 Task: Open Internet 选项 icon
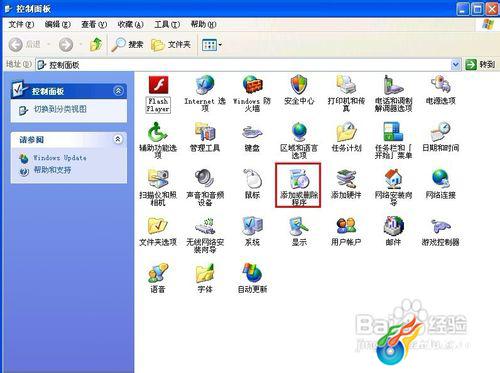pyautogui.click(x=205, y=93)
